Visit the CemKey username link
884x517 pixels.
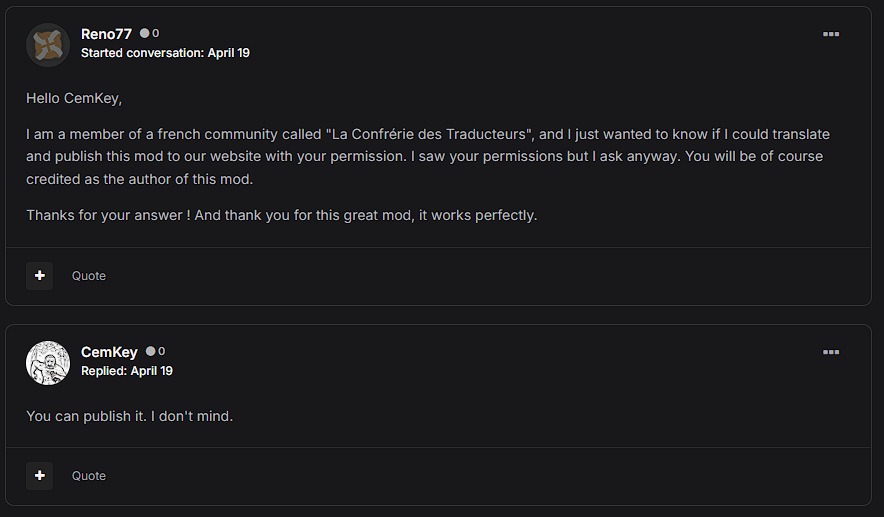pos(109,352)
